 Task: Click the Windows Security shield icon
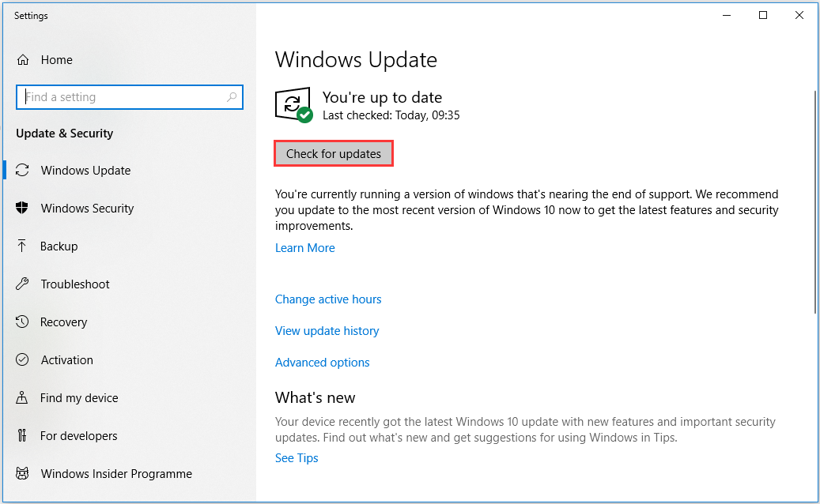[22, 208]
